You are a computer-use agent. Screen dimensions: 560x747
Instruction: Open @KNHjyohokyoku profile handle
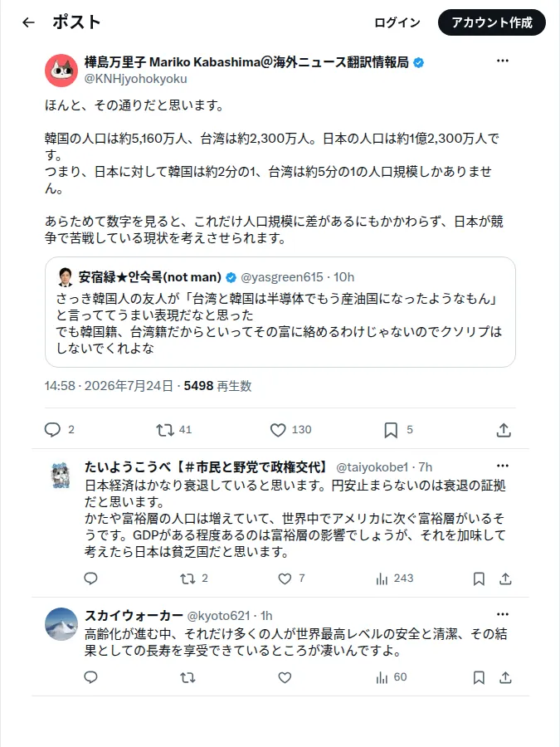[136, 79]
